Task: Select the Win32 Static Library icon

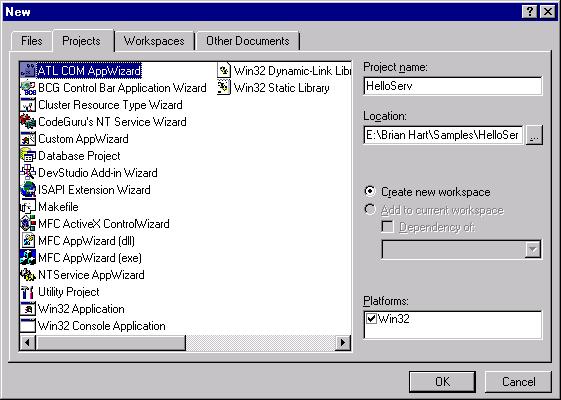Action: [224, 88]
